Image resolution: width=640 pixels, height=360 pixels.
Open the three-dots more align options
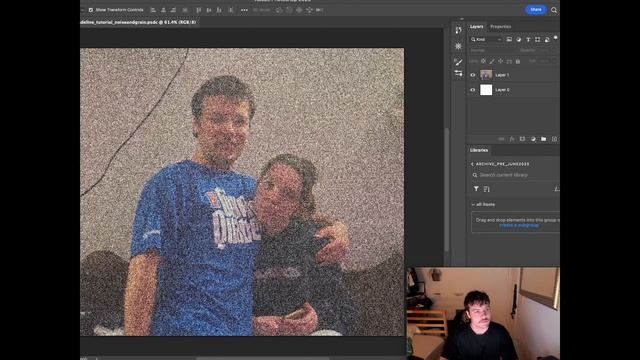pos(244,10)
